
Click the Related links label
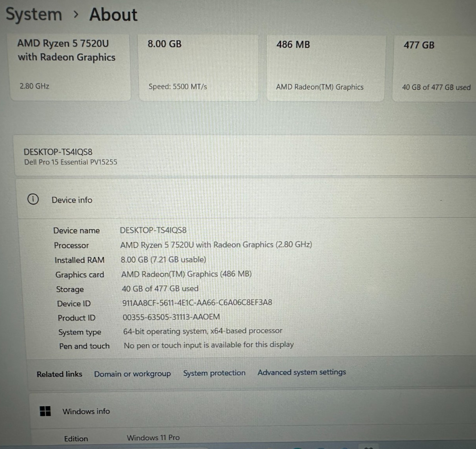[x=59, y=374]
